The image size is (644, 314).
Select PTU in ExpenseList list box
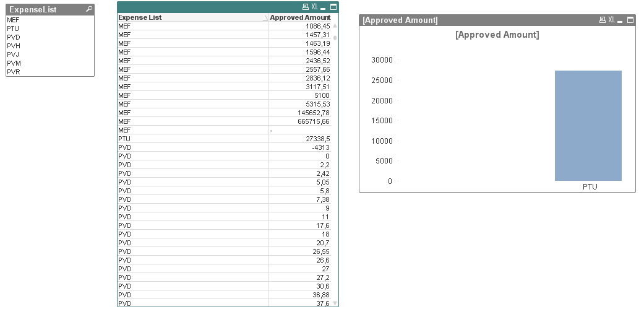50,28
